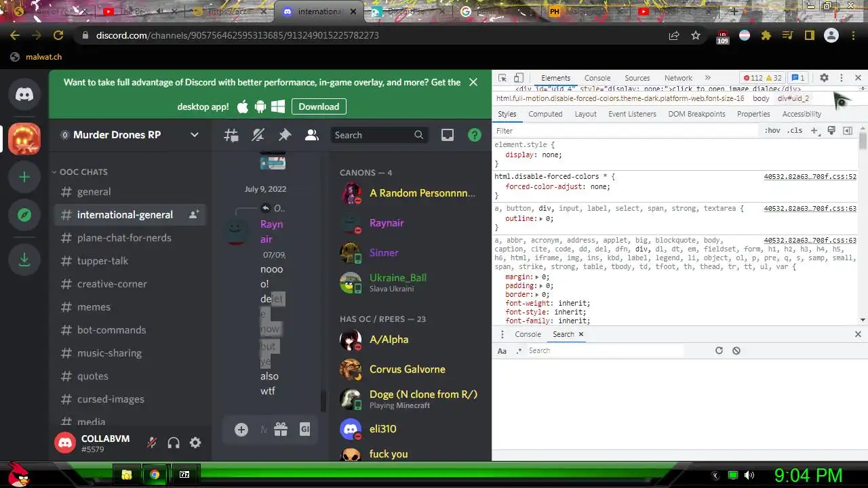Toggle deafen headphones icon
Screen dimensions: 868x488
coord(174,443)
